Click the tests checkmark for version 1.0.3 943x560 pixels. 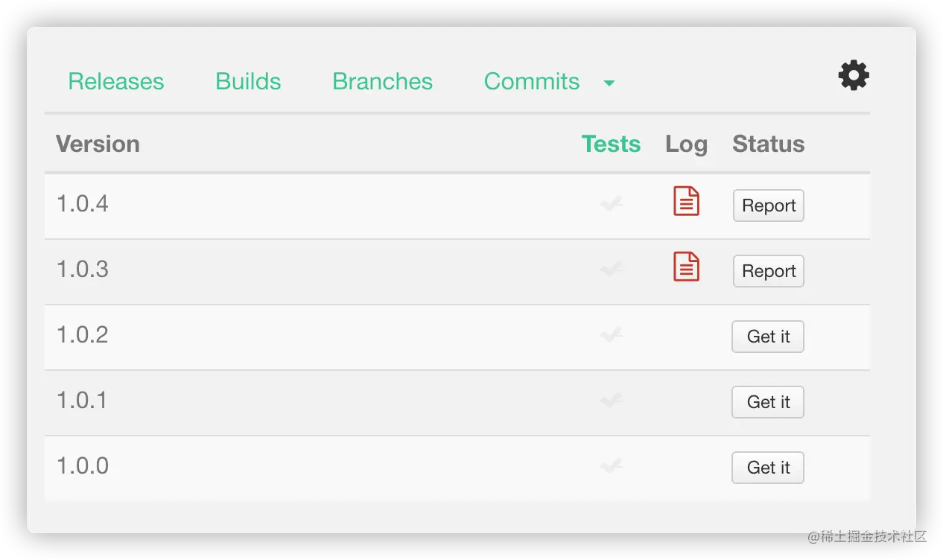click(611, 269)
